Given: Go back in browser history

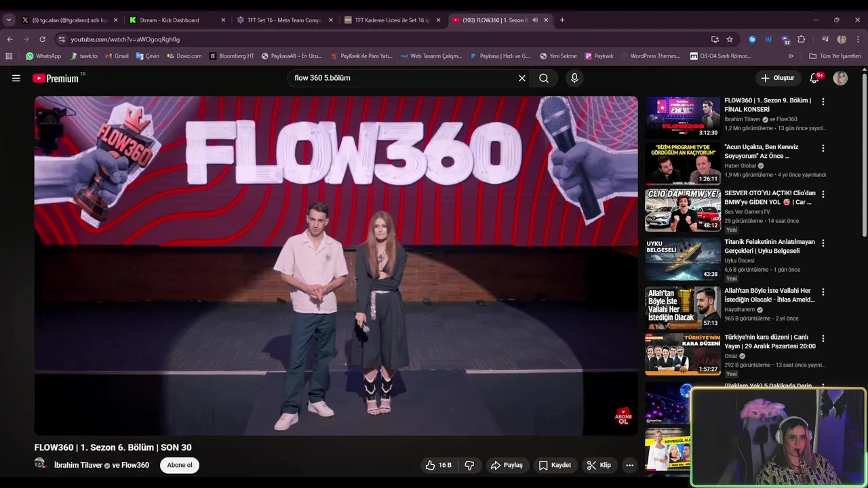Looking at the screenshot, I should 9,39.
